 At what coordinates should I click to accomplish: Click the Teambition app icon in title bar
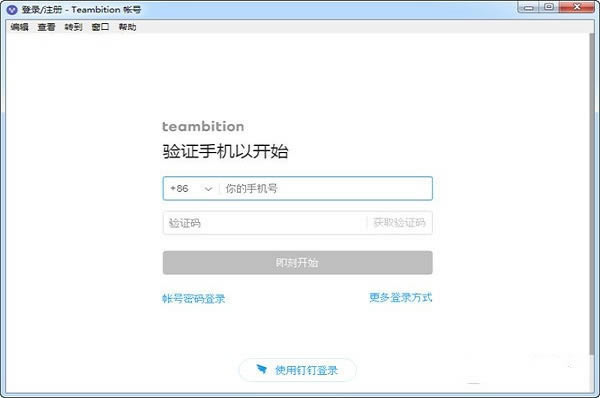click(11, 10)
